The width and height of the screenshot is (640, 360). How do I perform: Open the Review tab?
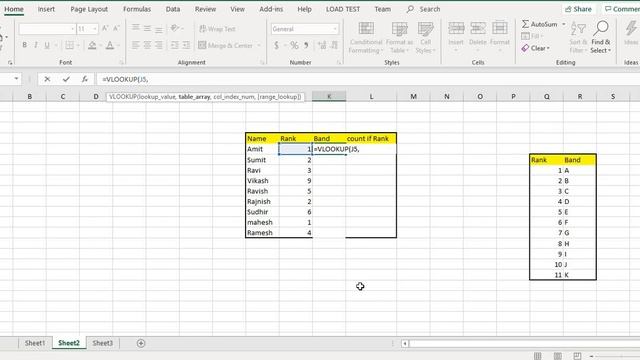[x=205, y=9]
